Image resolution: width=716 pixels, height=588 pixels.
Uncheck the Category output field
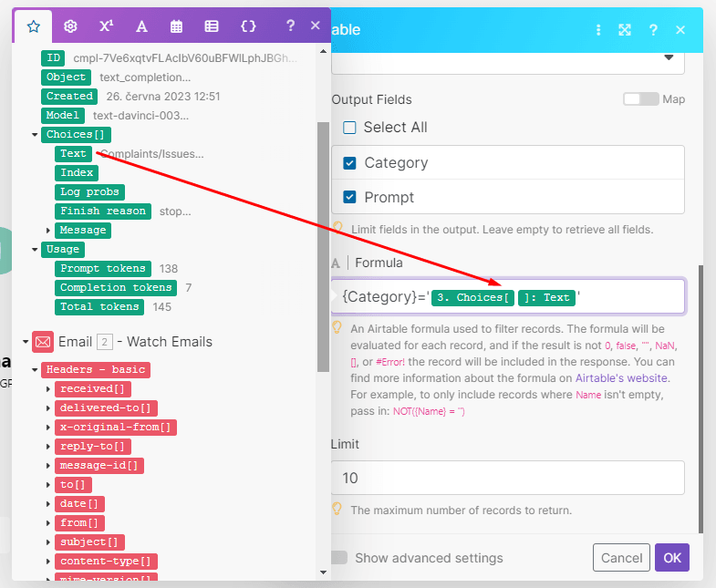tap(349, 163)
